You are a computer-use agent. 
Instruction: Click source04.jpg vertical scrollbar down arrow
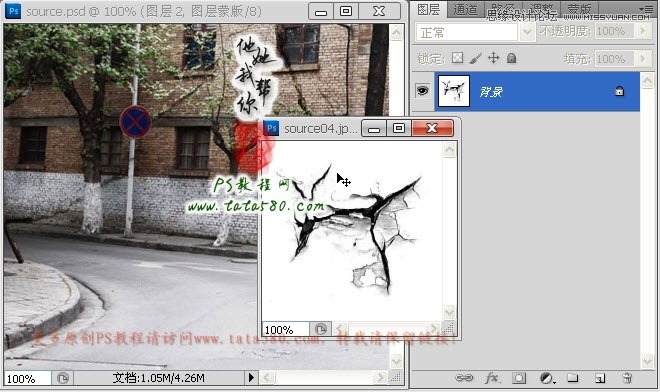pyautogui.click(x=449, y=312)
